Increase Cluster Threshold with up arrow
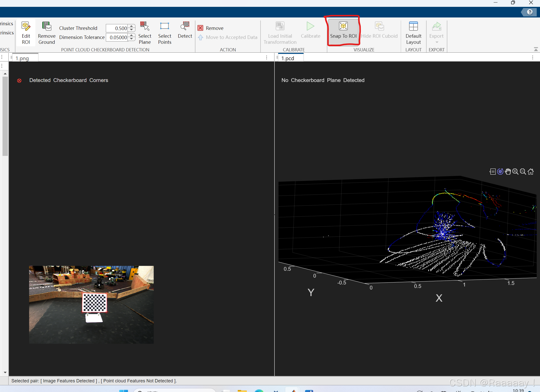540x392 pixels. (x=131, y=26)
